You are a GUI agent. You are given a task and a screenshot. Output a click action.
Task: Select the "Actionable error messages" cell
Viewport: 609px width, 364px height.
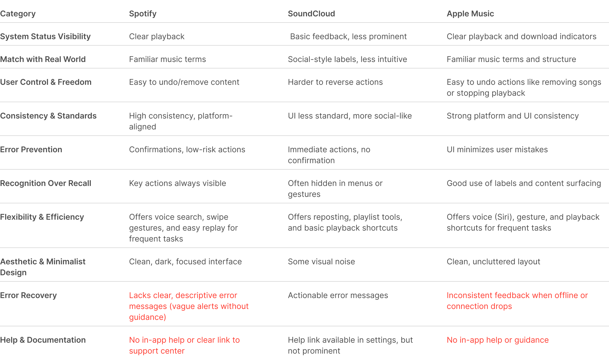point(338,295)
